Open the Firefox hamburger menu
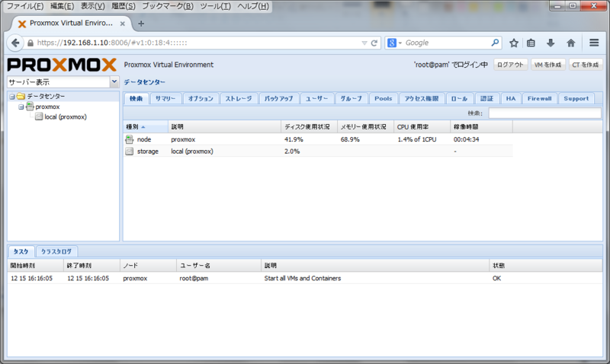This screenshot has width=610, height=364. tap(594, 43)
